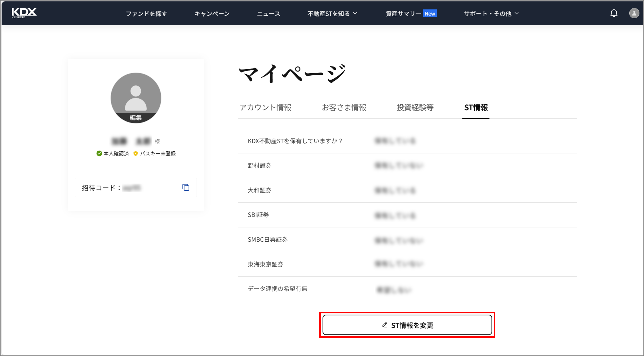This screenshot has height=356, width=644.
Task: Switch to アカウント情報 tab
Action: pyautogui.click(x=265, y=108)
